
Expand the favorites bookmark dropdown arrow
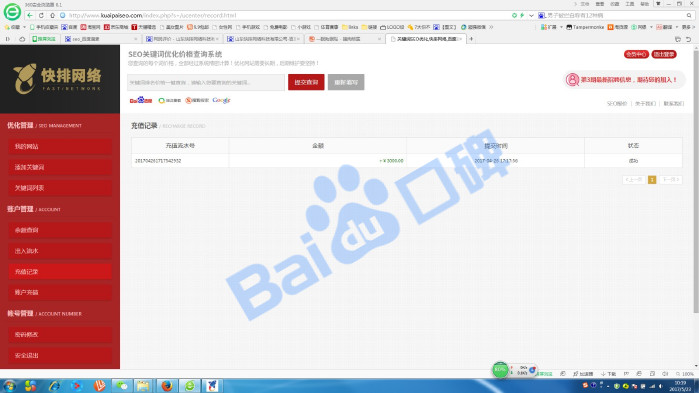tap(25, 27)
